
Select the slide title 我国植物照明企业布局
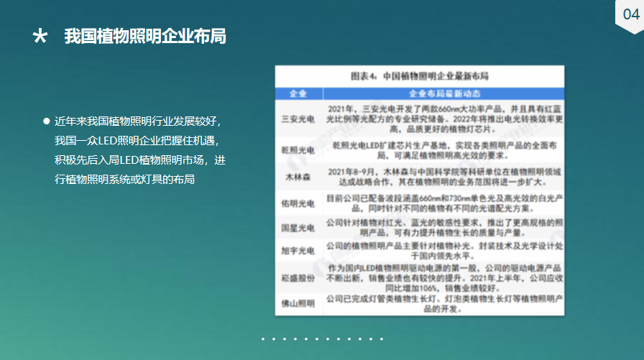[145, 37]
